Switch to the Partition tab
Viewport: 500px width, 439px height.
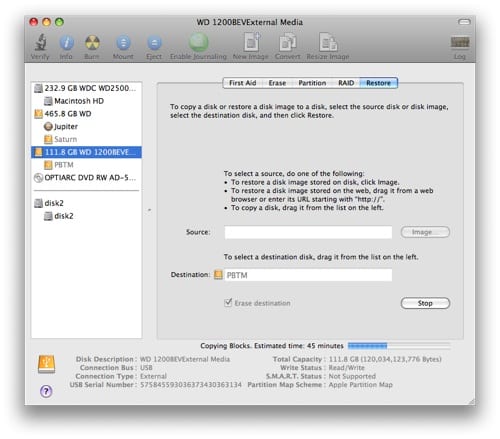[312, 83]
